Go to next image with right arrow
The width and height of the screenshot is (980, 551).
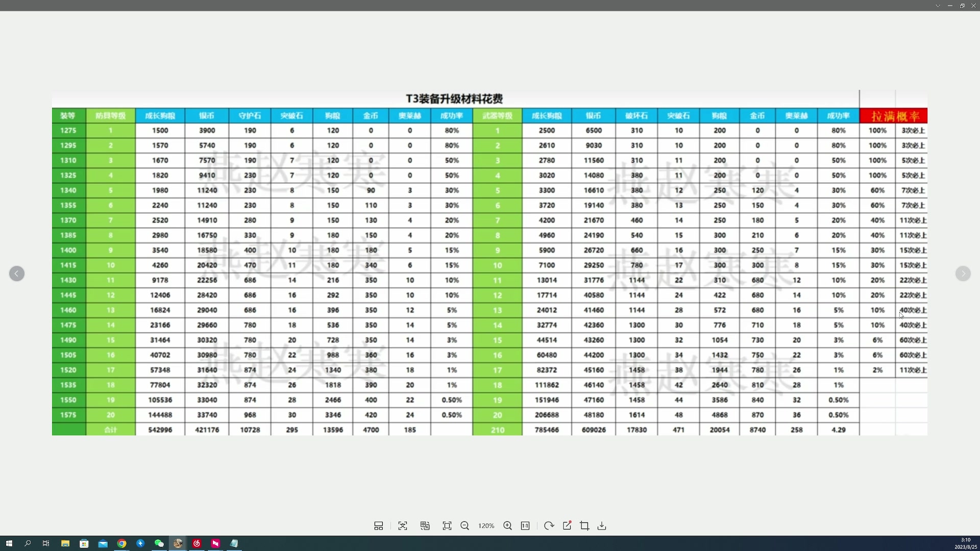tap(963, 274)
